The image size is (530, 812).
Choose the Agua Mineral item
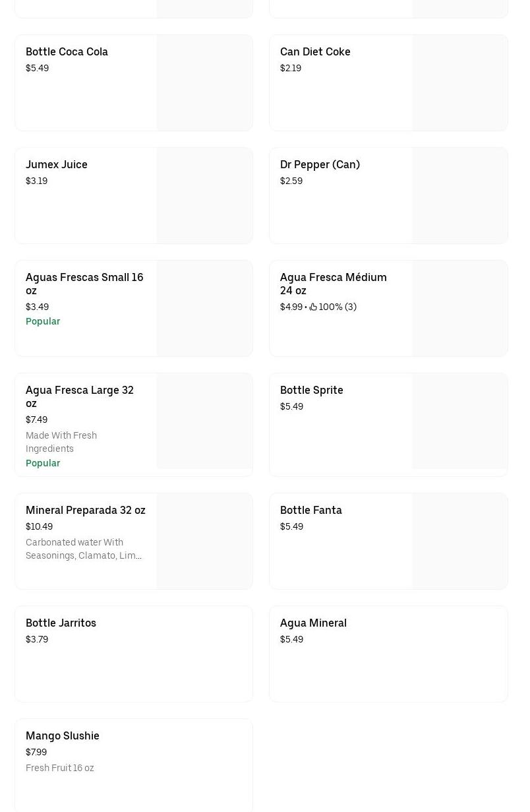[313, 623]
